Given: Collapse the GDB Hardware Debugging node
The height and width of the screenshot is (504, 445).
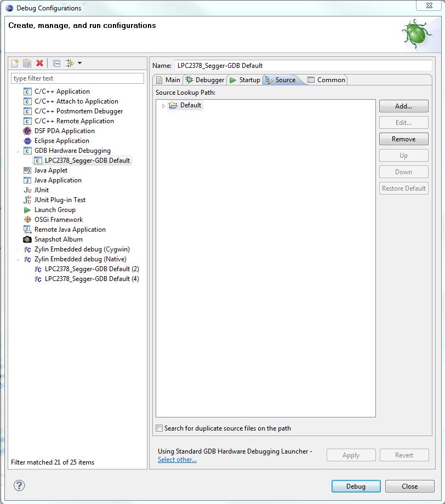Looking at the screenshot, I should pyautogui.click(x=18, y=151).
